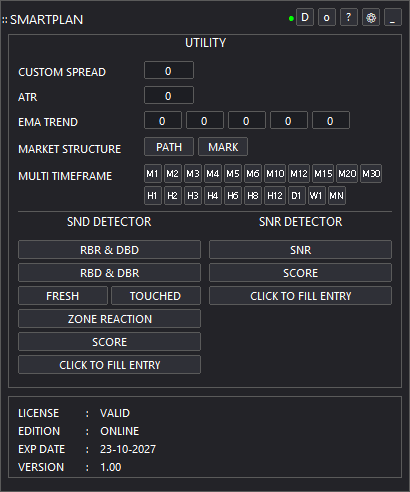Click the version number '1.00'
This screenshot has height=492, width=410.
coord(111,467)
